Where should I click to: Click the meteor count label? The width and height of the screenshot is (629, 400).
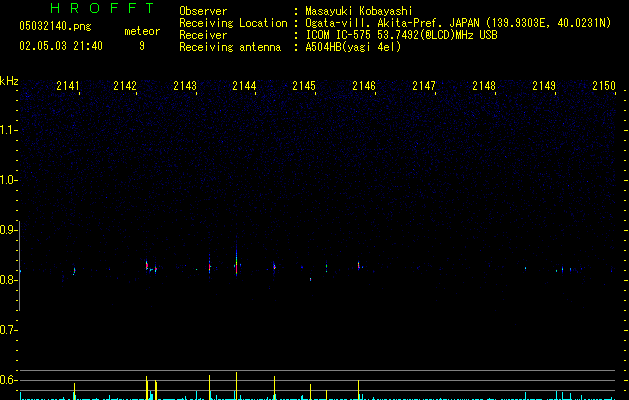tap(142, 31)
